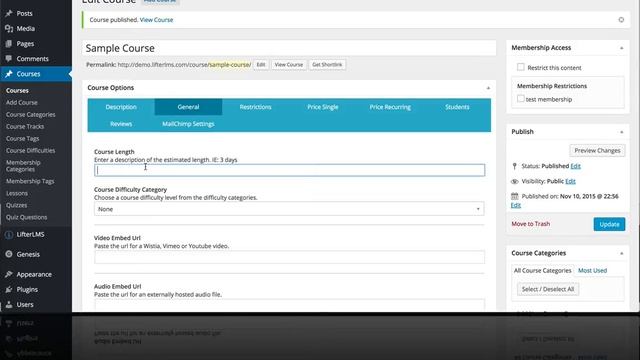Image resolution: width=640 pixels, height=360 pixels.
Task: Check the test membership checkbox
Action: [x=520, y=98]
